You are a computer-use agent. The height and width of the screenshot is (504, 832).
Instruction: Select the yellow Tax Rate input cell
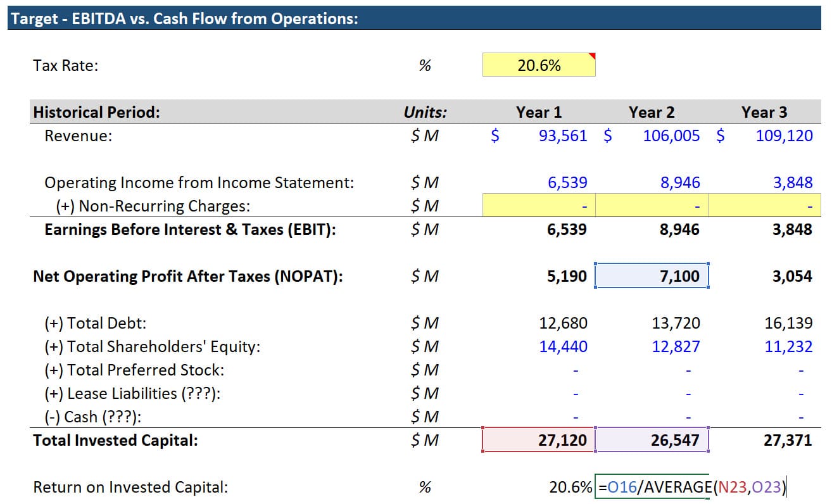click(538, 64)
